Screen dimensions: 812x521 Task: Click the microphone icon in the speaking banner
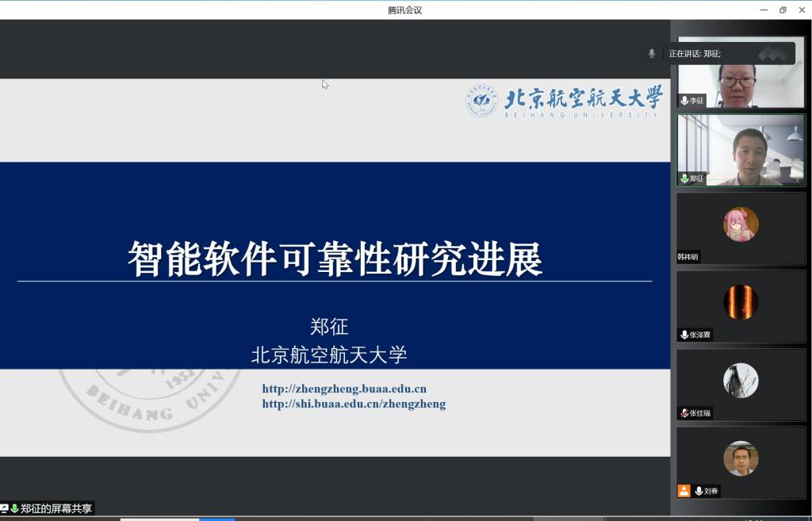click(x=652, y=53)
